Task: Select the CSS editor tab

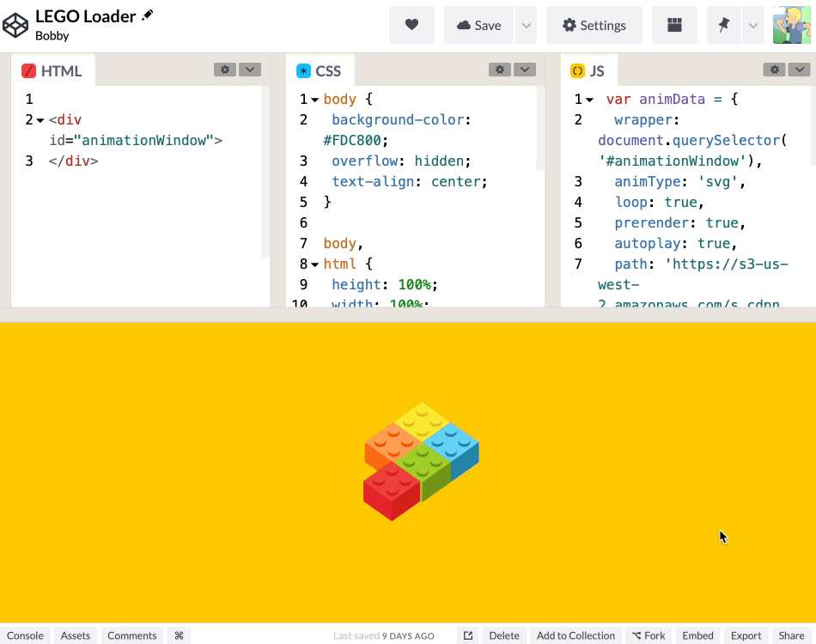Action: 320,70
